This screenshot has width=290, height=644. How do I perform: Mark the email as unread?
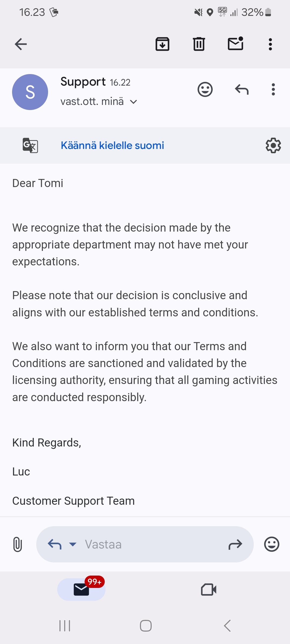pyautogui.click(x=235, y=44)
